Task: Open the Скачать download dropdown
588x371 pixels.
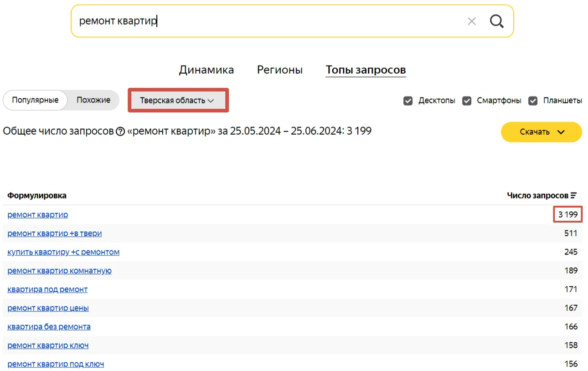Action: pos(542,132)
